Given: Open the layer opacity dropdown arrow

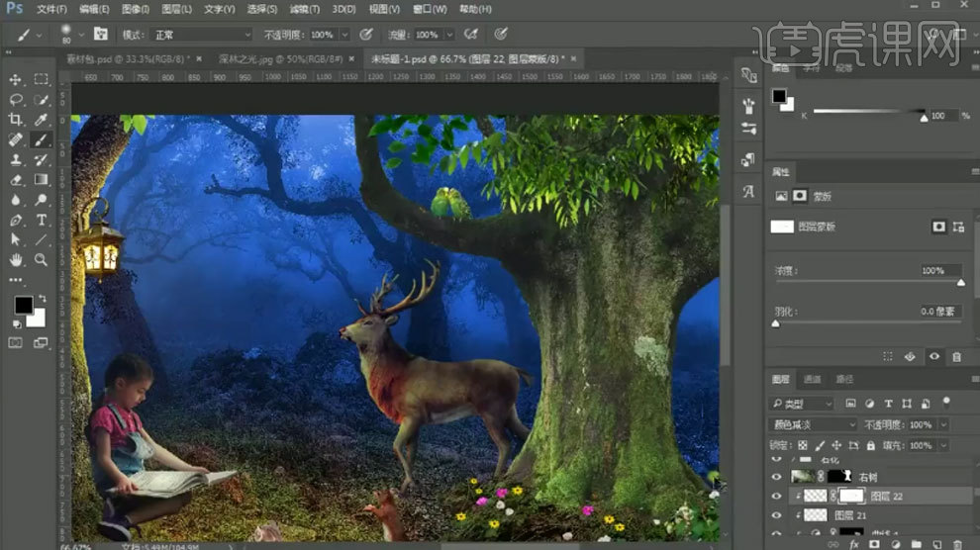Looking at the screenshot, I should [x=943, y=424].
